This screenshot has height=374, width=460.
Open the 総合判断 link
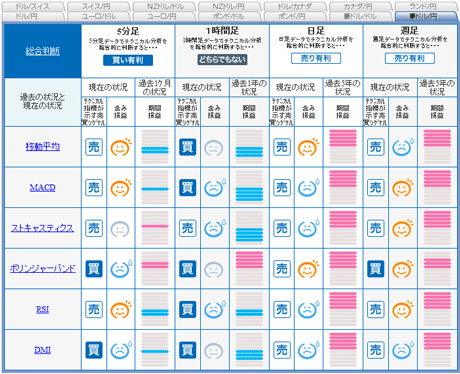pyautogui.click(x=43, y=51)
